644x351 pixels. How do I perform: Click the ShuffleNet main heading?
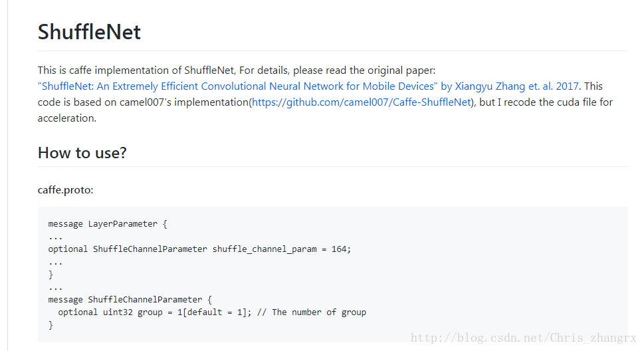point(89,32)
